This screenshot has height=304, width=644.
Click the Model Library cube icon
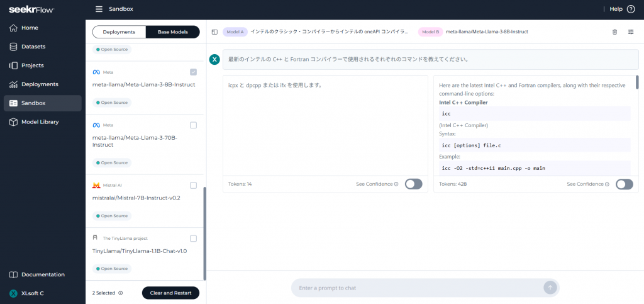tap(14, 122)
